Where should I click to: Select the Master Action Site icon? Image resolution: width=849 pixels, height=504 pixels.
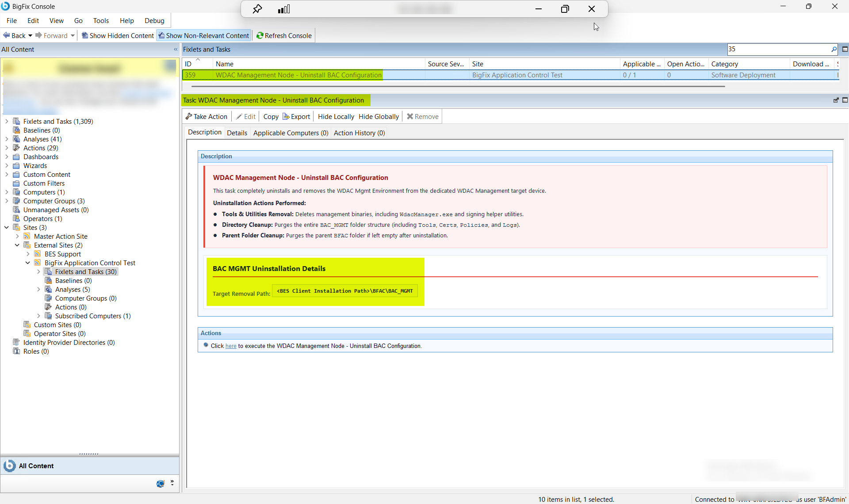pyautogui.click(x=27, y=236)
